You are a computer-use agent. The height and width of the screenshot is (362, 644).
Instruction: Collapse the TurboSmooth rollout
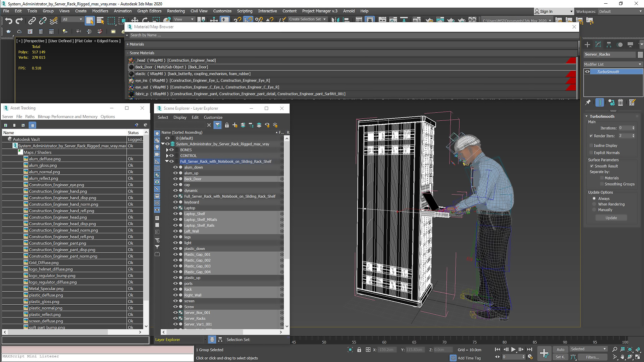[x=586, y=116]
